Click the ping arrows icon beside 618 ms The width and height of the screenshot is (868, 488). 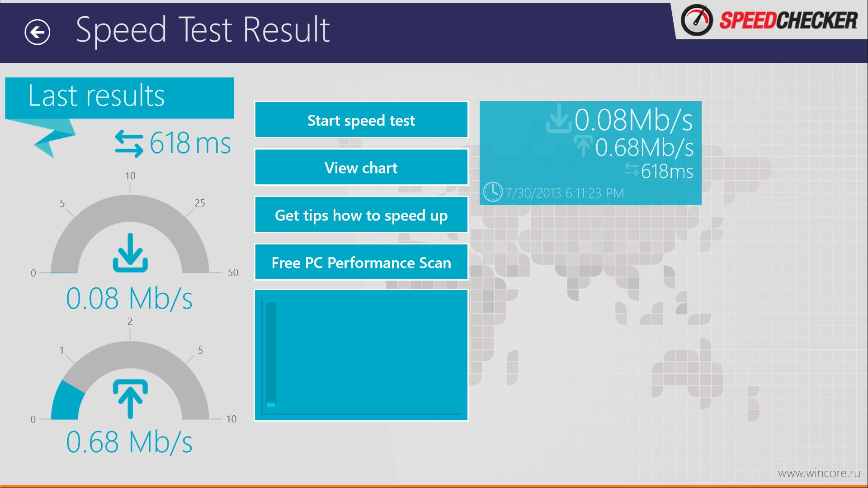(129, 143)
